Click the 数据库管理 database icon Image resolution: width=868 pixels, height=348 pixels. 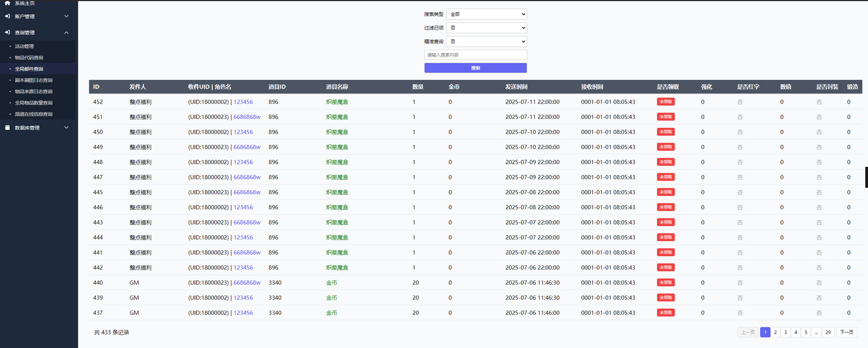[x=7, y=128]
